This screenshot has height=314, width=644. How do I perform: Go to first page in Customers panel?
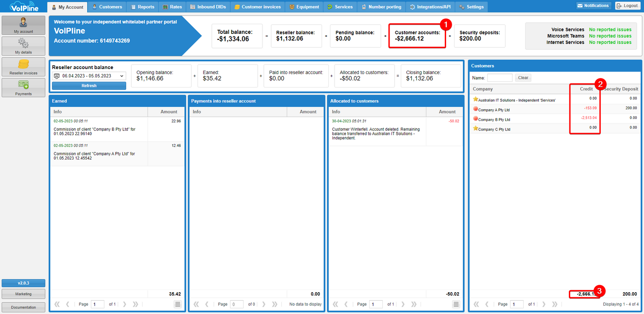coord(476,304)
